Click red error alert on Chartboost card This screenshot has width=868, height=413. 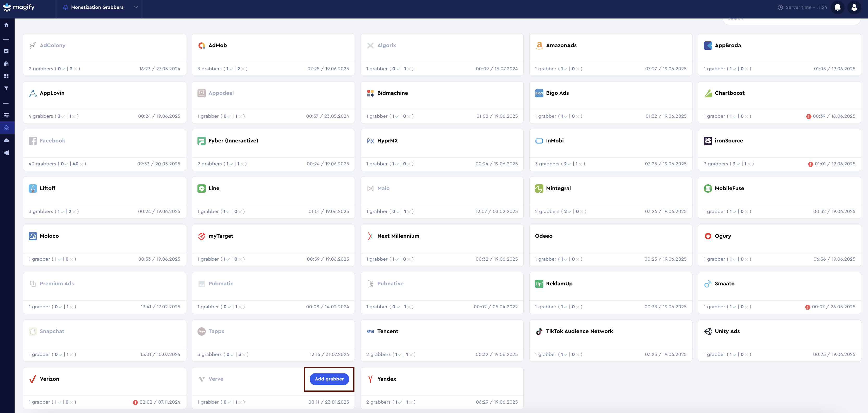point(808,117)
